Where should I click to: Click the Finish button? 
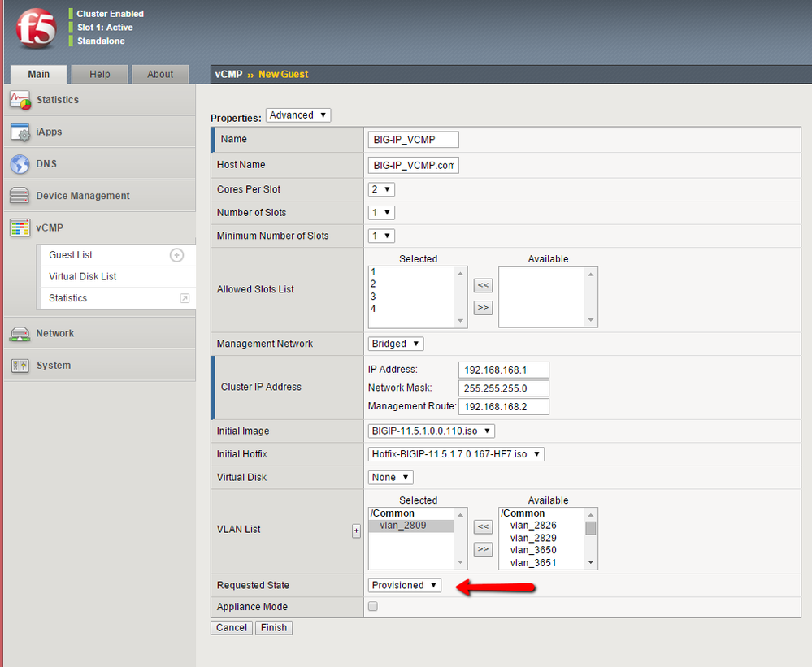pyautogui.click(x=274, y=628)
